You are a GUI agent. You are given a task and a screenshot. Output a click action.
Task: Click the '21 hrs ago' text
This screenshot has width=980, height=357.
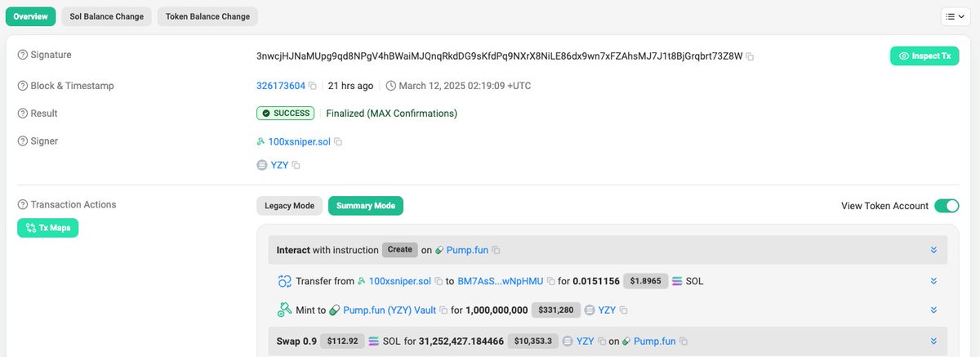pyautogui.click(x=351, y=86)
